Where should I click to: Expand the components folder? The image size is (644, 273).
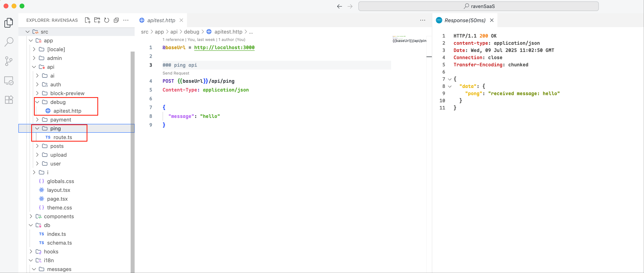coord(31,216)
